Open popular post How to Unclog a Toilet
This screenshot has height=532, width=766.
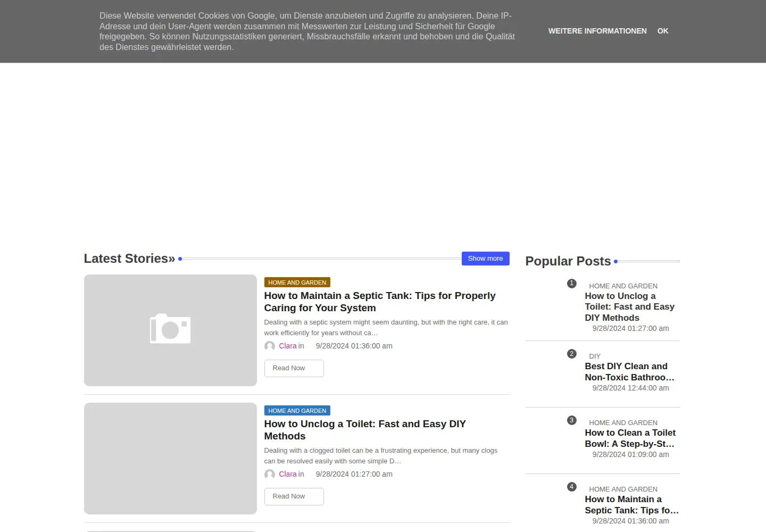(x=630, y=307)
